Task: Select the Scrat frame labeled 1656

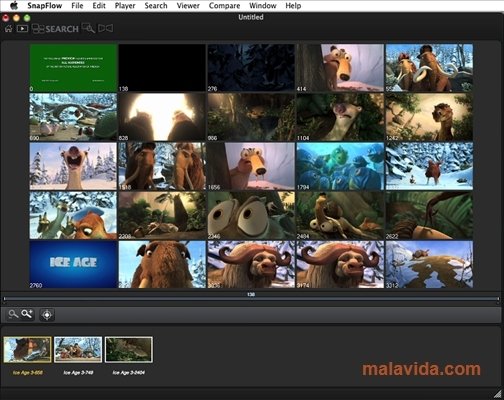Action: 251,166
